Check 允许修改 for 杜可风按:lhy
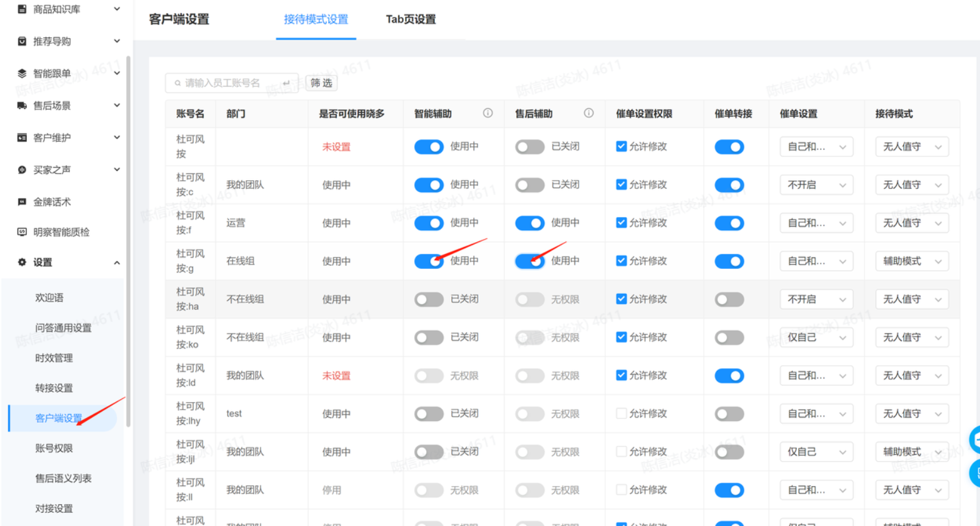This screenshot has width=980, height=526. (621, 413)
